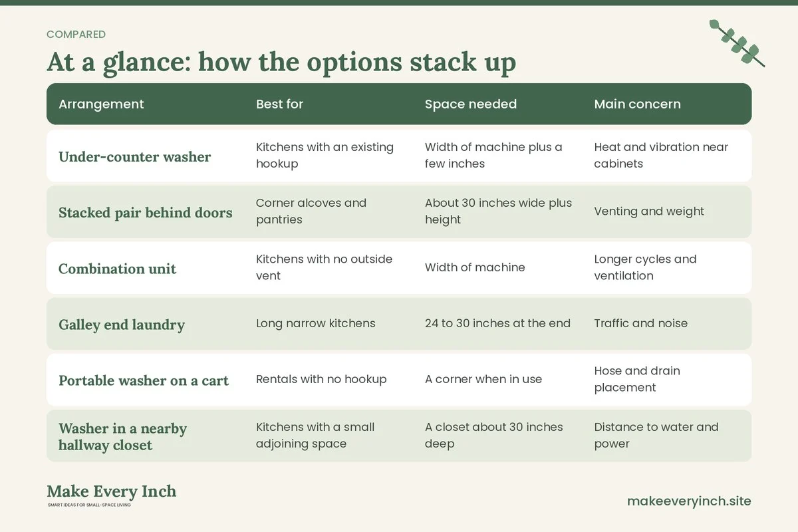798x532 pixels.
Task: Click the COMPARED label above the heading
Action: pyautogui.click(x=76, y=35)
